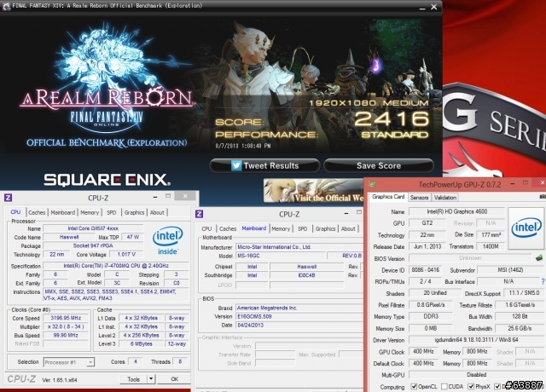546x392 pixels.
Task: Click the Subvendor value MSI (1462)
Action: 510,270
